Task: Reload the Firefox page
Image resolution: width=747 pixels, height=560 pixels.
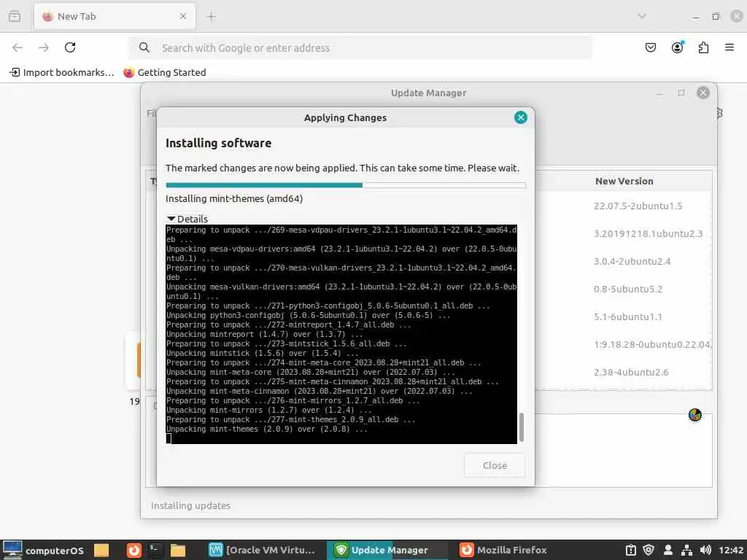Action: tap(70, 47)
